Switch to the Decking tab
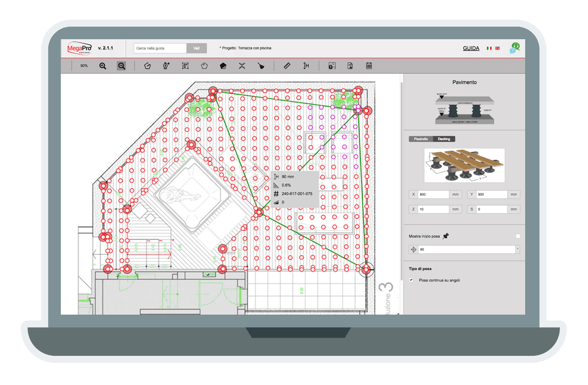This screenshot has height=385, width=588. [444, 139]
